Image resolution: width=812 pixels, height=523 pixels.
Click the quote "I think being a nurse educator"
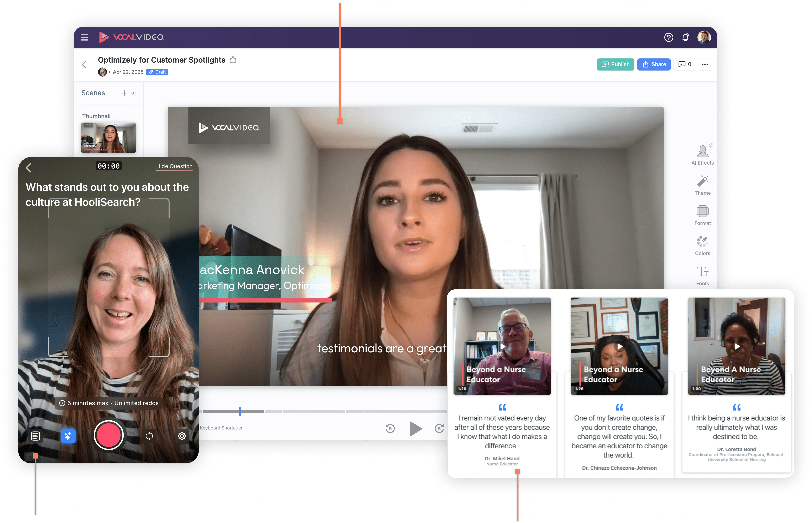(737, 427)
